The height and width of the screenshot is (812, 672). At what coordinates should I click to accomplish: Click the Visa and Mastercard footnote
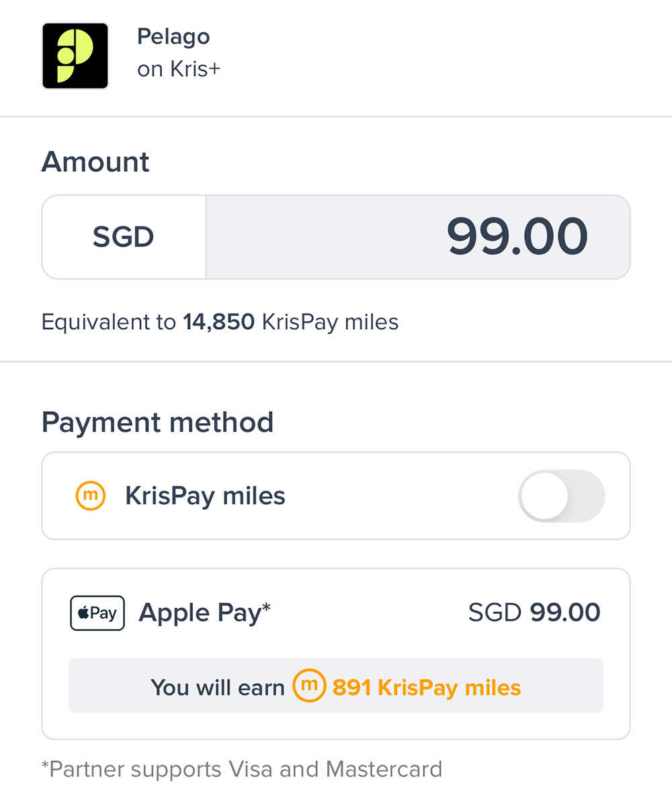242,769
